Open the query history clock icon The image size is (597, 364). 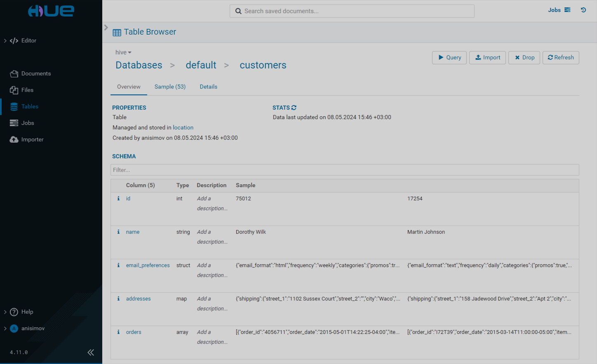[x=583, y=10]
